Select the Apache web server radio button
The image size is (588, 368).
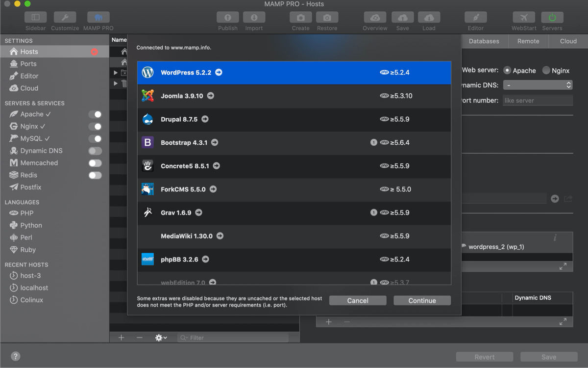click(507, 71)
